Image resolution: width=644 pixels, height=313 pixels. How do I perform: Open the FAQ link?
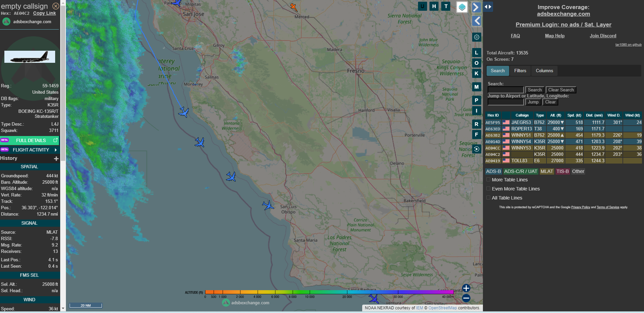coord(515,36)
